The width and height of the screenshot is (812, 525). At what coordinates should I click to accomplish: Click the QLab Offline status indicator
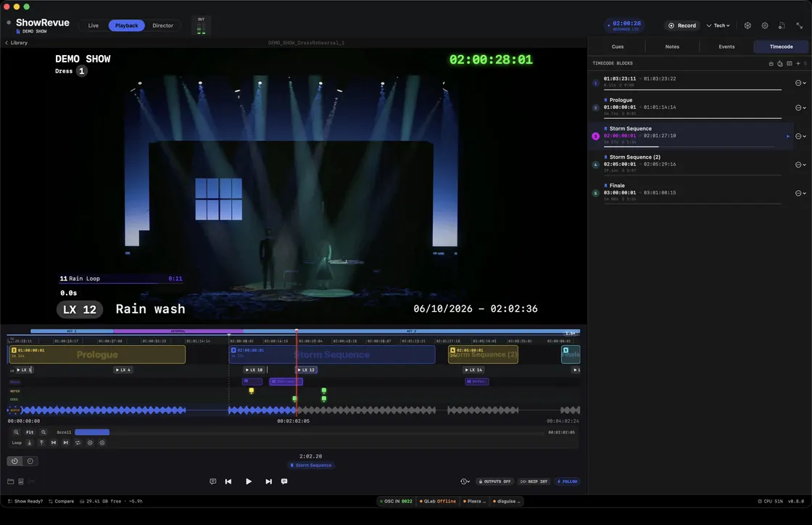tap(438, 501)
